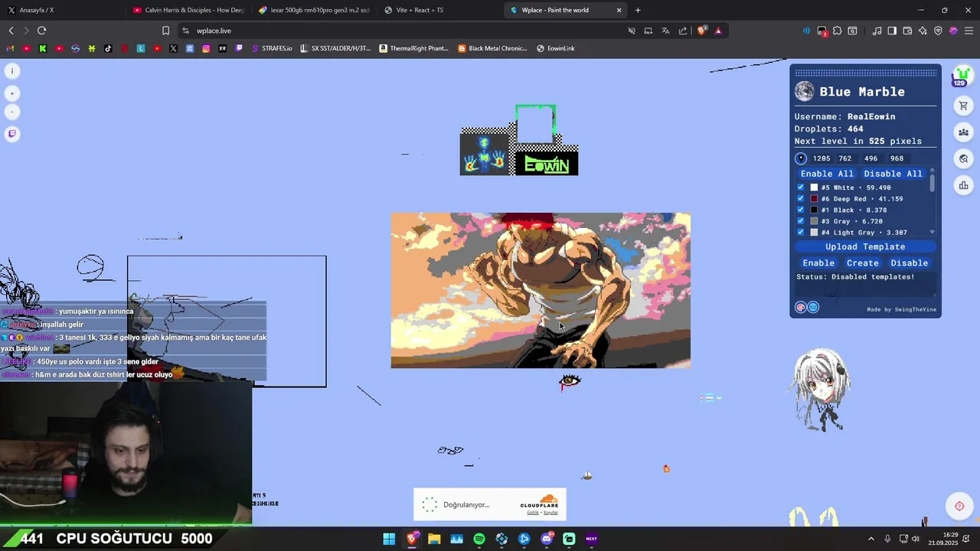This screenshot has height=551, width=980.
Task: Open the website globe icon in Blue Marble footer
Action: point(813,308)
